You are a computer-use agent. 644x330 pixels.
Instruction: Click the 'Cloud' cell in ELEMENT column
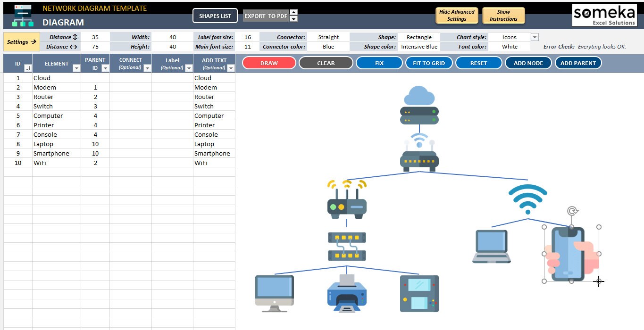[x=57, y=78]
